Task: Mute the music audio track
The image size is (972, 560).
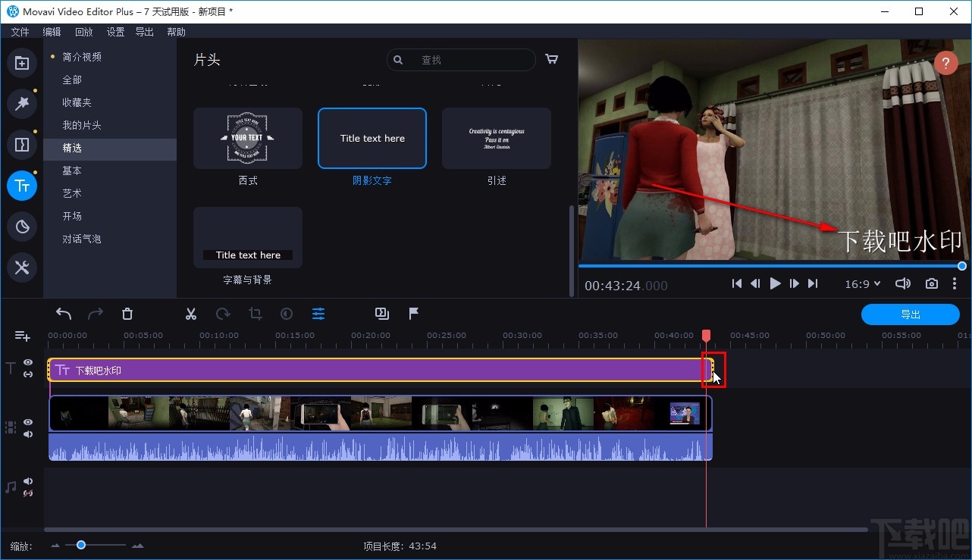Action: 28,481
